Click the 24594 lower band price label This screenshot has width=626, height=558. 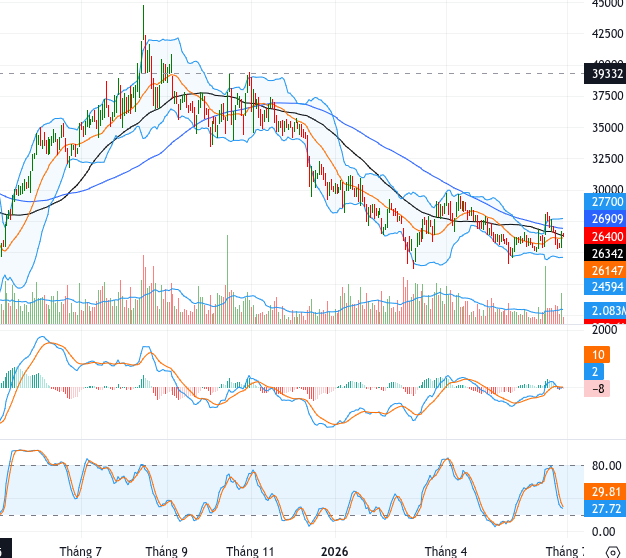(605, 287)
